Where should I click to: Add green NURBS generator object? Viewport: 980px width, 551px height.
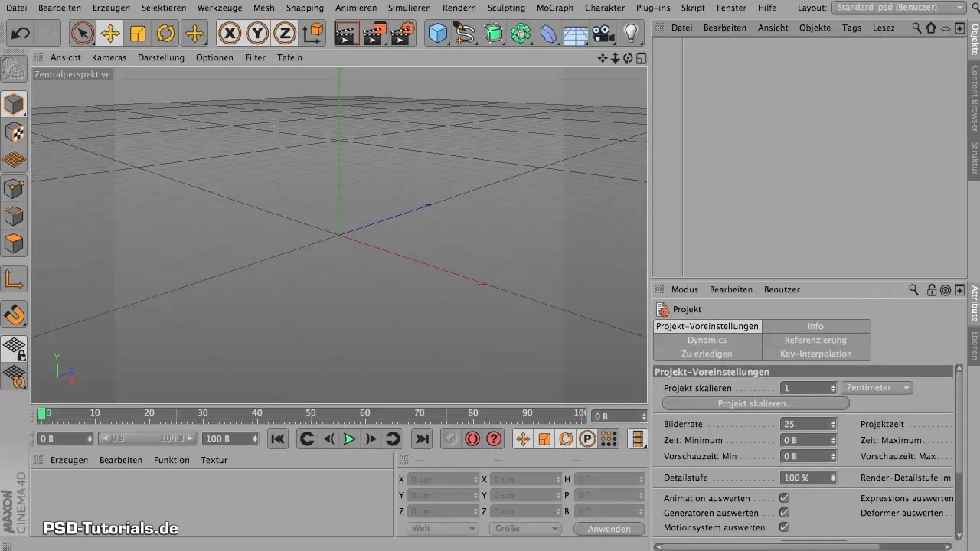click(x=493, y=34)
